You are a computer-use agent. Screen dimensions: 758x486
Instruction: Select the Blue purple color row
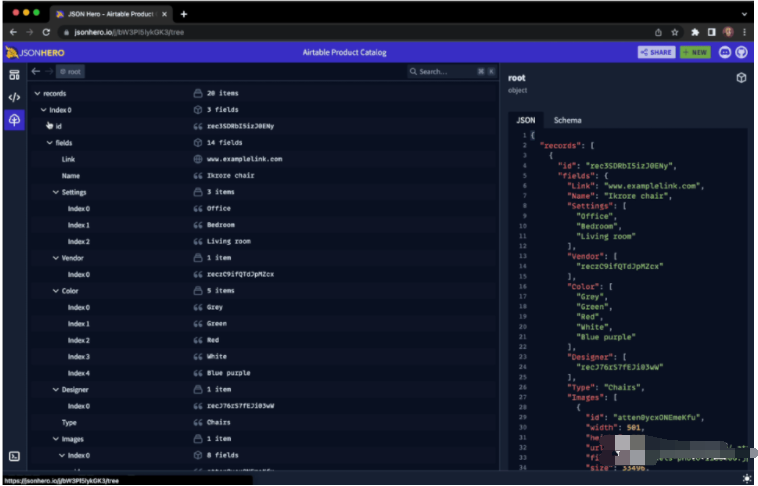(263, 373)
